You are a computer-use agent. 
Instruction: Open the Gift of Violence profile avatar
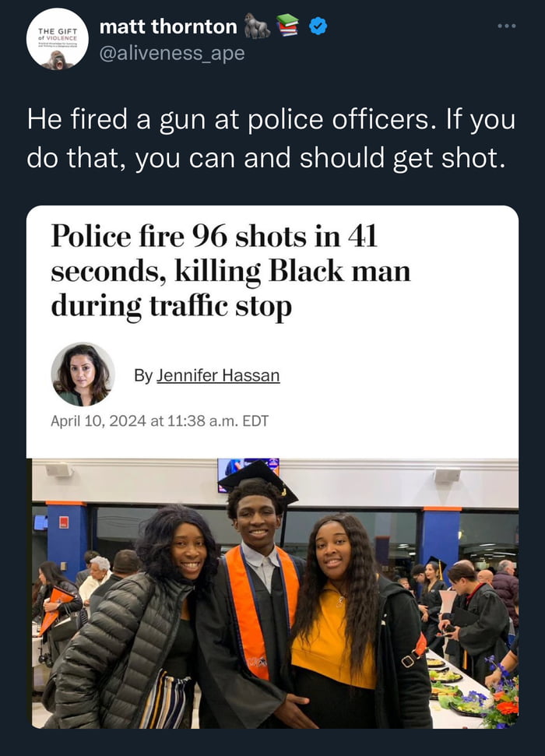coord(58,39)
